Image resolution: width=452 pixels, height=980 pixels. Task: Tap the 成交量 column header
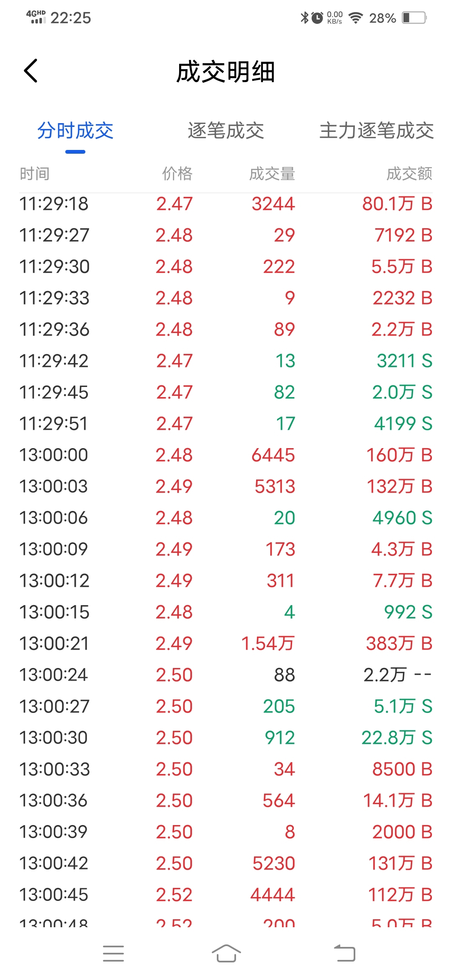coord(272,173)
